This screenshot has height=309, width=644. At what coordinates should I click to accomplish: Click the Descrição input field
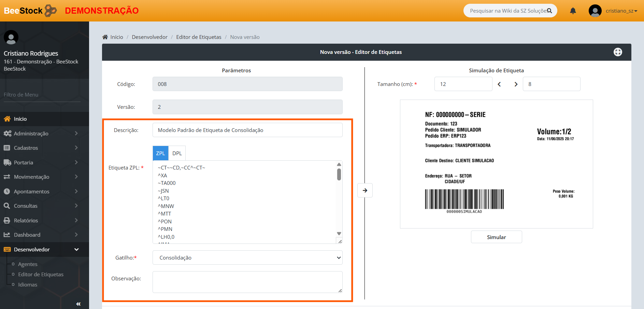point(247,130)
